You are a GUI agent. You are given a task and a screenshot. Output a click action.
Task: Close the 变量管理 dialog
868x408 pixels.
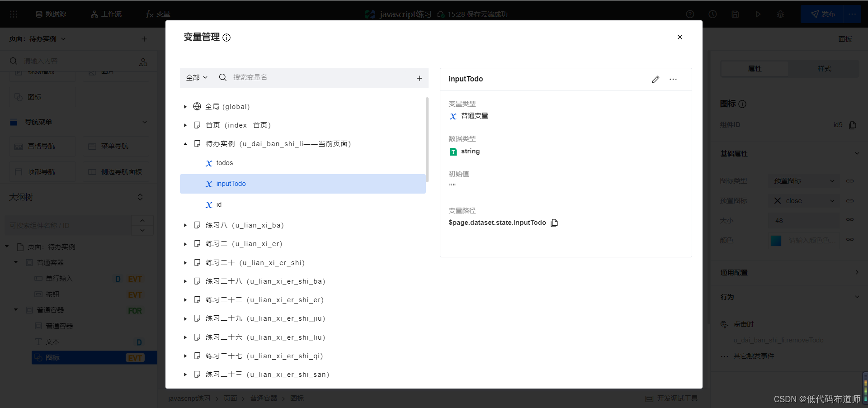click(x=679, y=37)
